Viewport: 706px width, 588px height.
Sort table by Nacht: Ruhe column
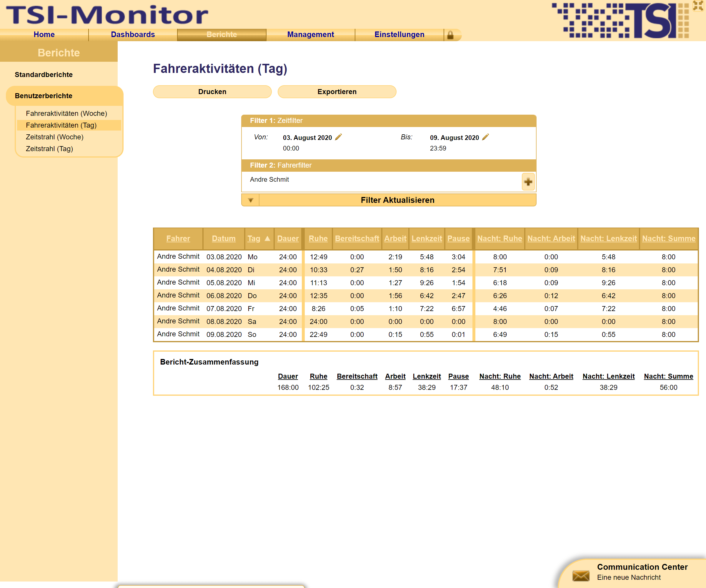499,238
